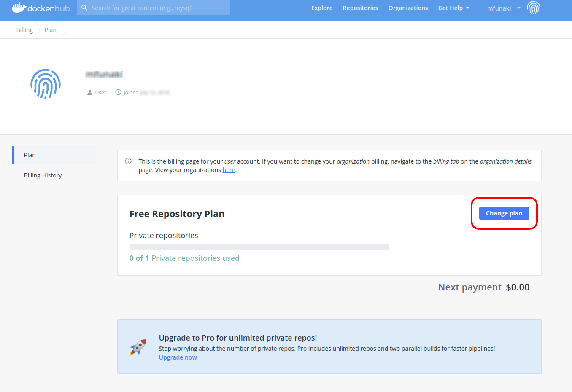This screenshot has height=392, width=572.
Task: Click inside the search content input field
Action: pos(156,8)
